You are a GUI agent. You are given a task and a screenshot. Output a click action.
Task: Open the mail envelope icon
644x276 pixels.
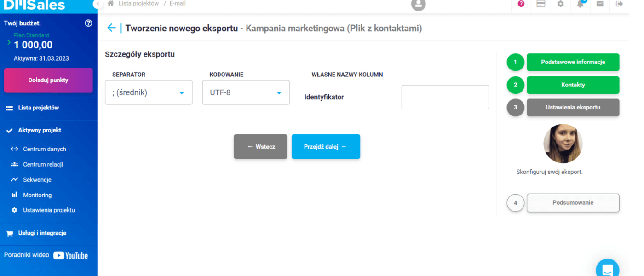point(600,4)
